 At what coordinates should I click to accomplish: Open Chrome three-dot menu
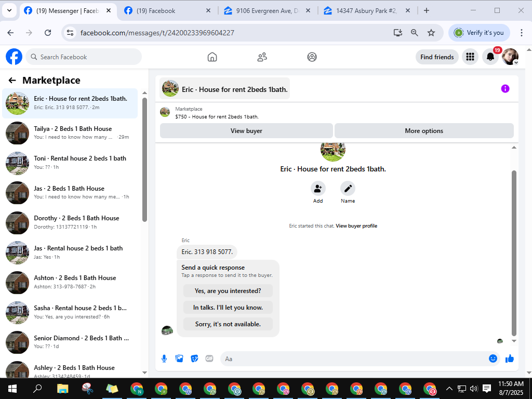coord(522,33)
